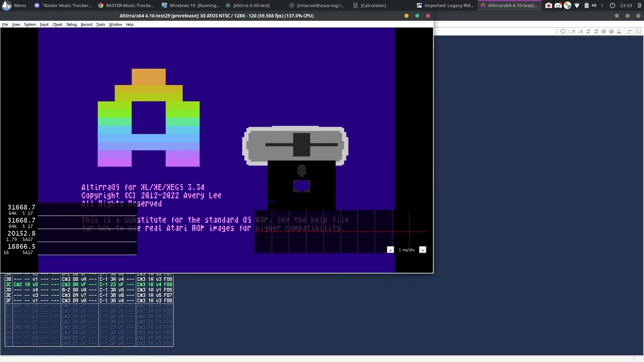
Task: Open the Help menu in Altirra
Action: [x=130, y=24]
